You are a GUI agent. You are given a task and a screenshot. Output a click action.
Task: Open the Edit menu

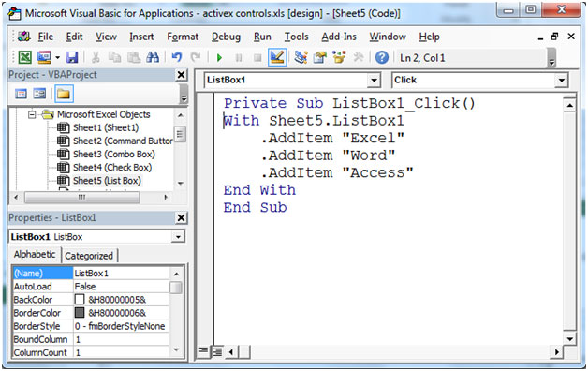[x=74, y=37]
